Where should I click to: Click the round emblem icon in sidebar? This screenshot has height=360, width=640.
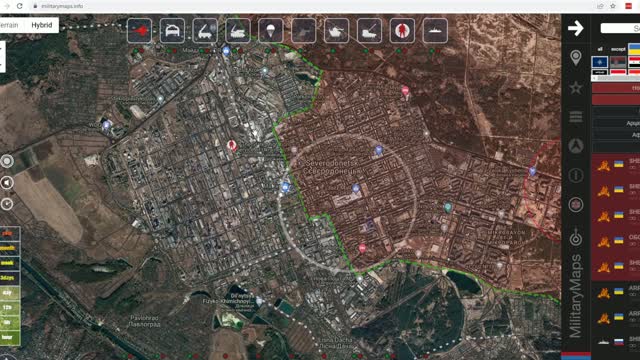[576, 204]
